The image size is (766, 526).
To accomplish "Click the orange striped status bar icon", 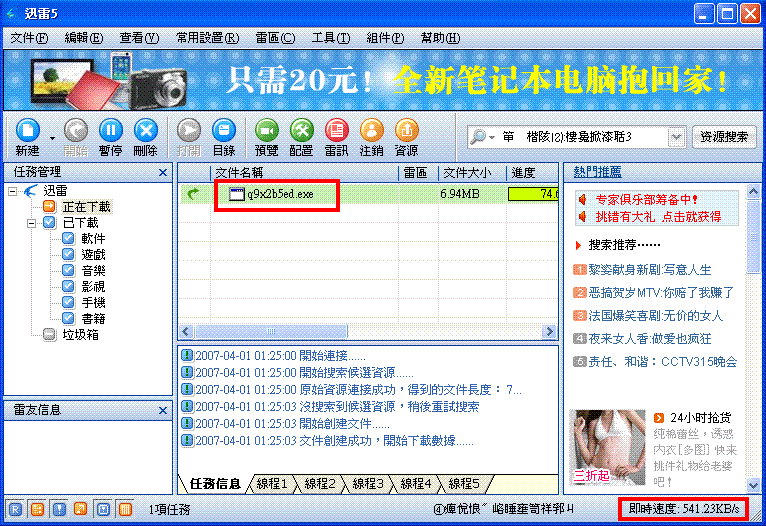I will 125,509.
